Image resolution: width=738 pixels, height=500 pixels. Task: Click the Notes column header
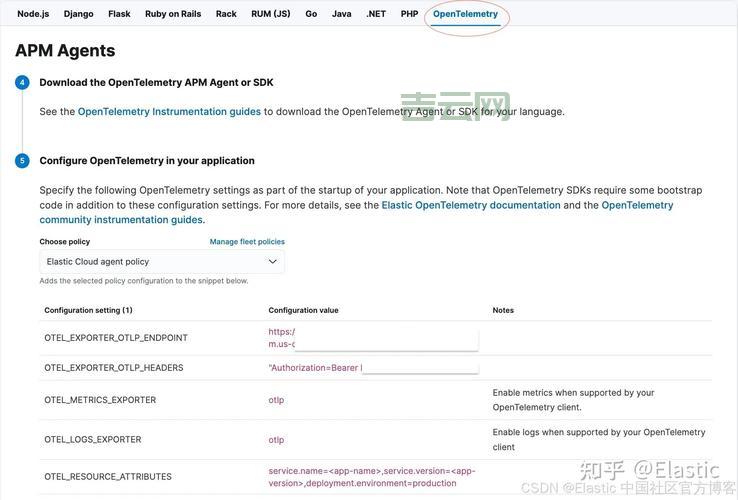pos(503,310)
